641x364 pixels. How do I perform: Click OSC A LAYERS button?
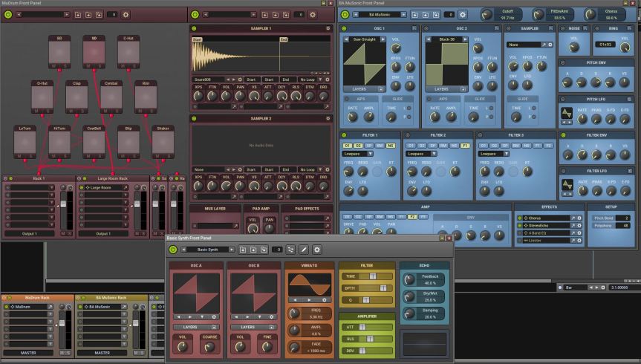[x=196, y=327]
